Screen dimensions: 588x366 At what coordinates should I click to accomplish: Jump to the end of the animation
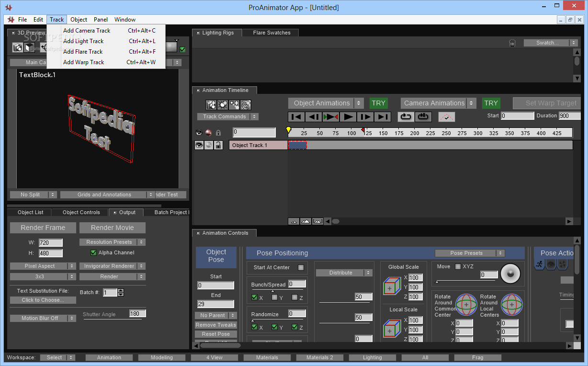tap(383, 116)
